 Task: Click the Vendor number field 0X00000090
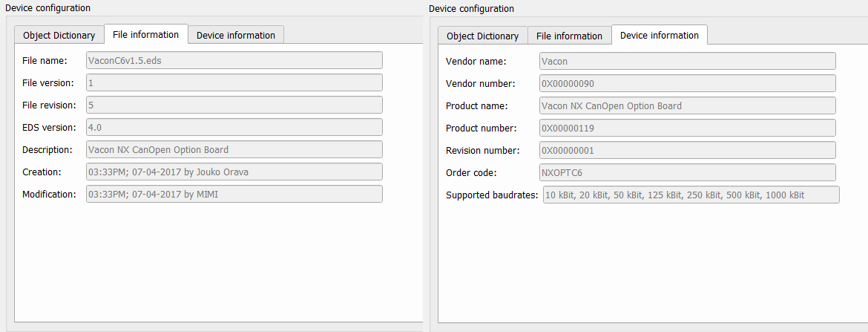click(x=687, y=83)
